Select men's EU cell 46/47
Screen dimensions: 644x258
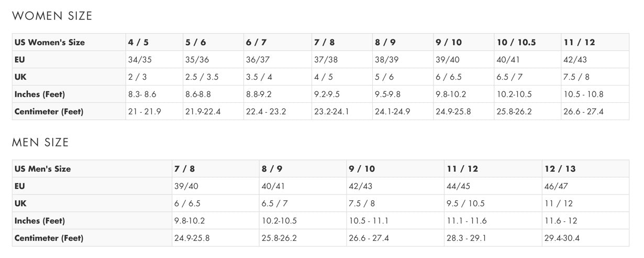[556, 186]
